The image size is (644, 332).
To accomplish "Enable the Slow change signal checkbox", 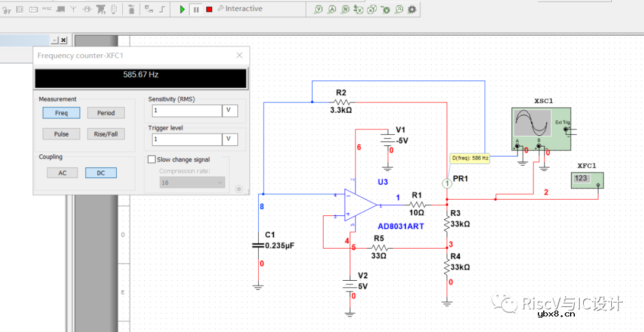I will [151, 160].
